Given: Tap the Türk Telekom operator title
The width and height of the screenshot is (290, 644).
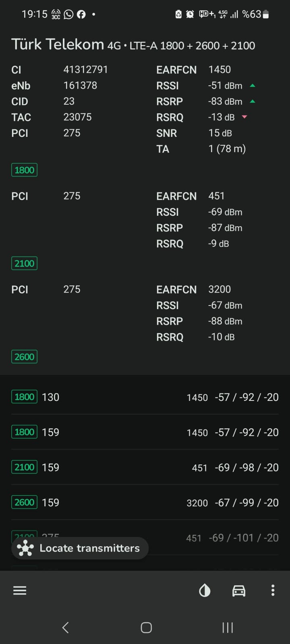Looking at the screenshot, I should pyautogui.click(x=58, y=44).
